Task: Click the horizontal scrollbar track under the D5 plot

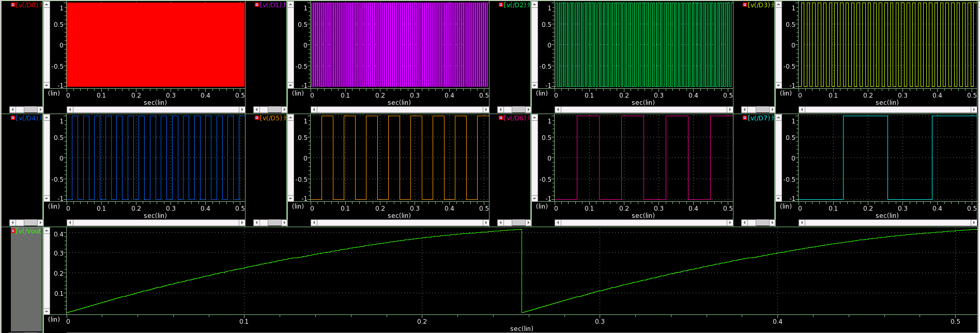Action: 400,223
